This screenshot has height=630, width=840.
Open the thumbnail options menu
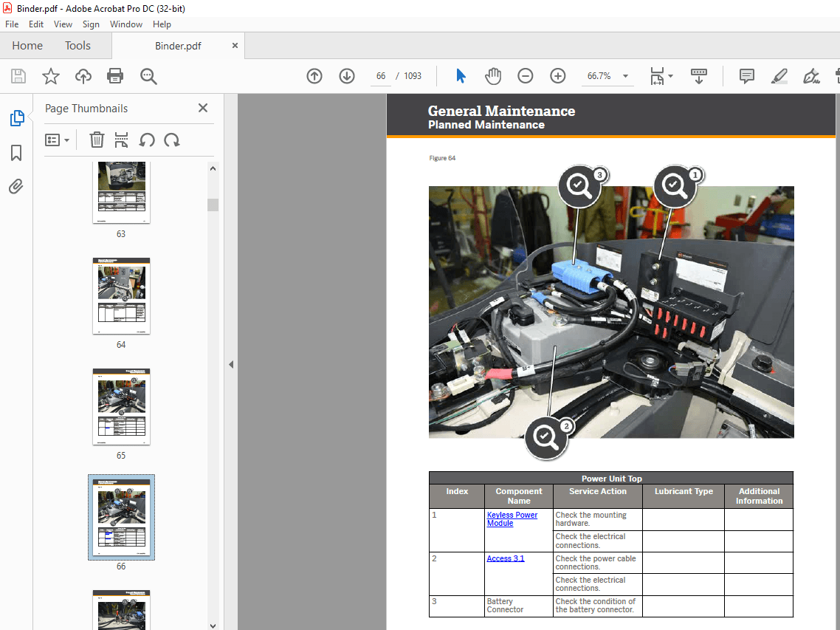(57, 140)
